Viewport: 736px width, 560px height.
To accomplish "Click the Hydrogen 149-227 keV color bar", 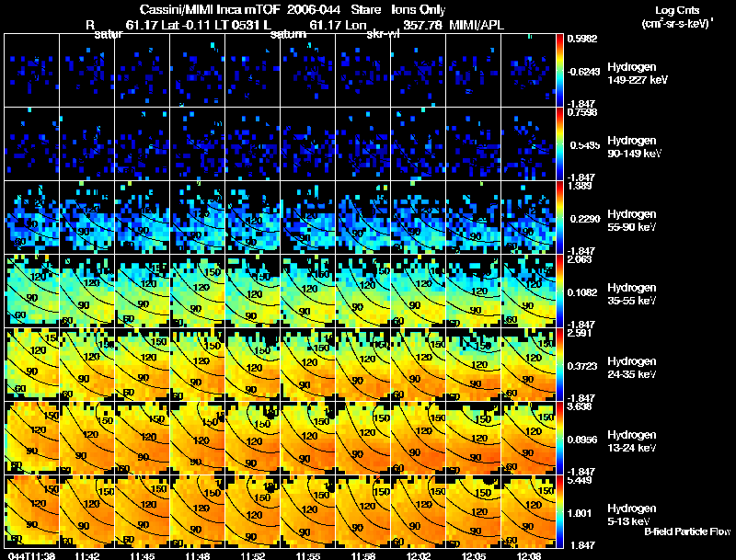I will (559, 71).
